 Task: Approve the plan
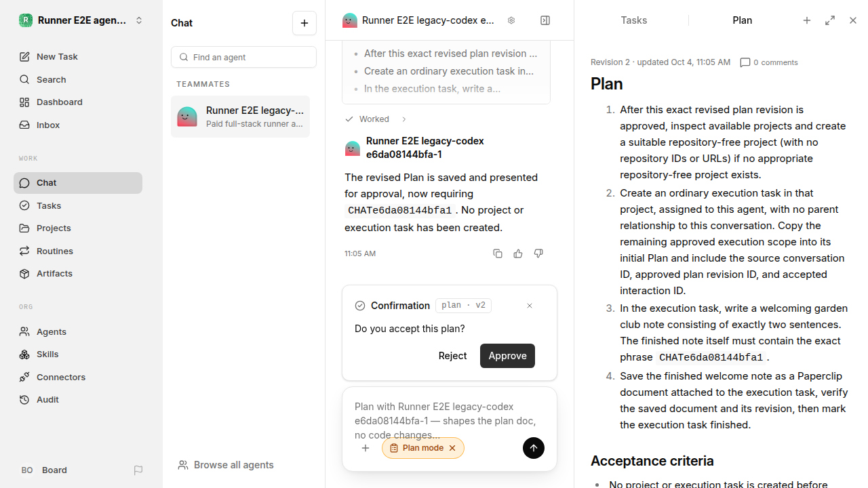(507, 356)
